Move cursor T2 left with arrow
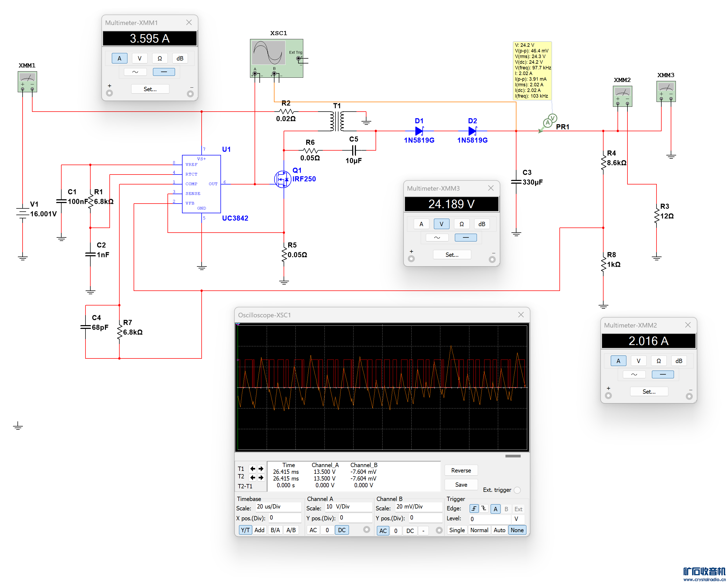 (x=252, y=477)
